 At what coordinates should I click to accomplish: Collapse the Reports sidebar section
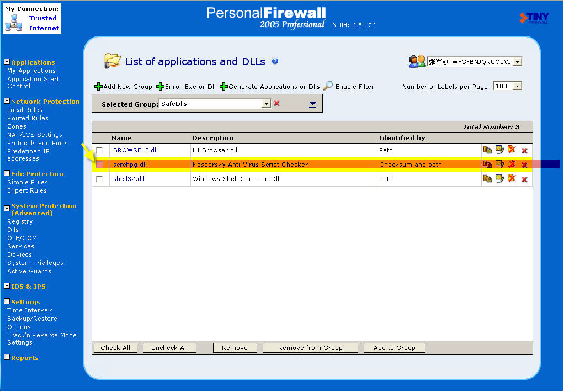pos(7,357)
